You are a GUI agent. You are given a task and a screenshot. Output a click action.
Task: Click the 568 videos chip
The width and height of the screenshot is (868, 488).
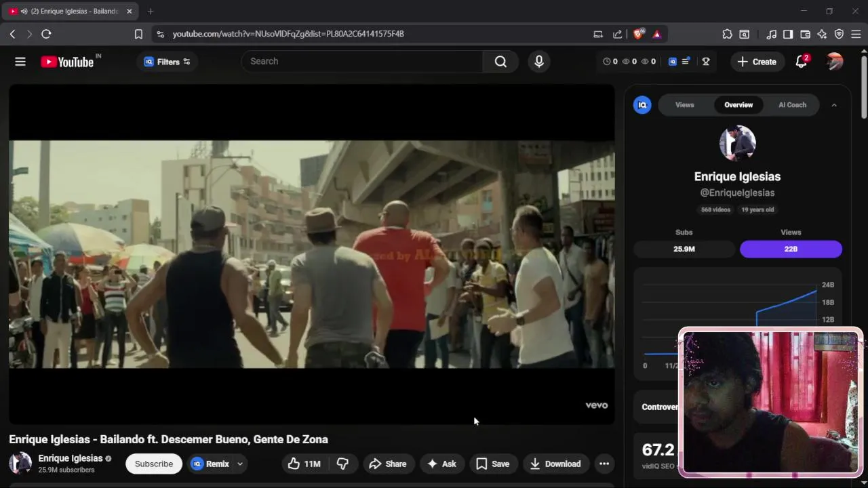coord(715,209)
